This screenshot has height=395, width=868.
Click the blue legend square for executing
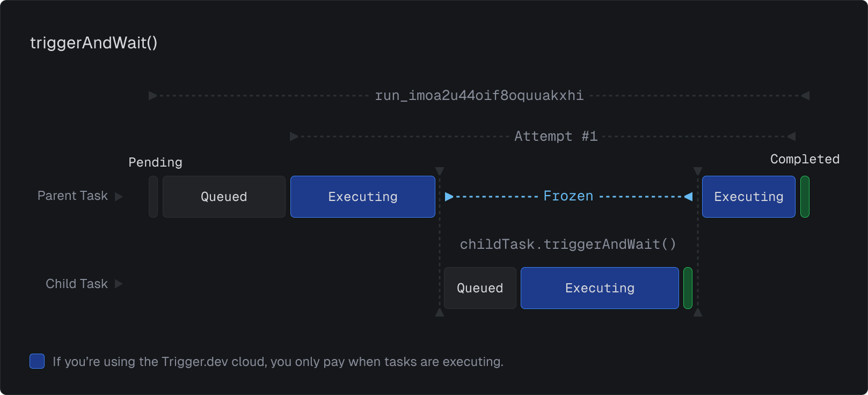(x=37, y=361)
